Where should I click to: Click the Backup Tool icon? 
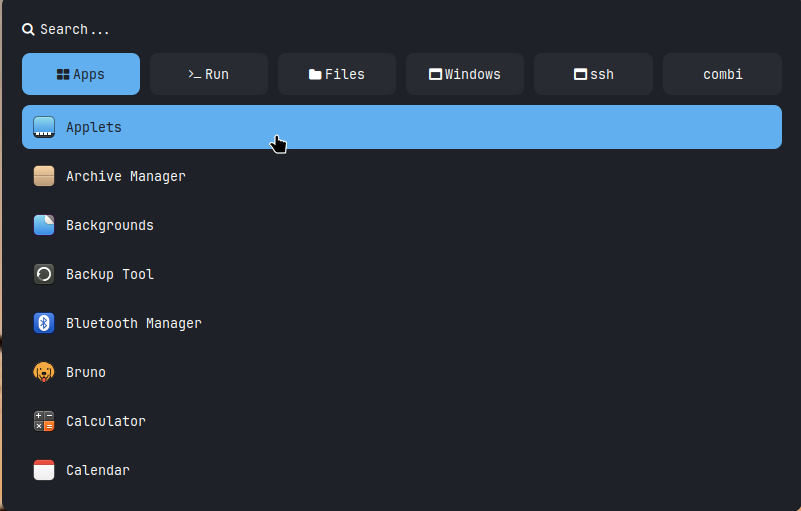tap(44, 274)
